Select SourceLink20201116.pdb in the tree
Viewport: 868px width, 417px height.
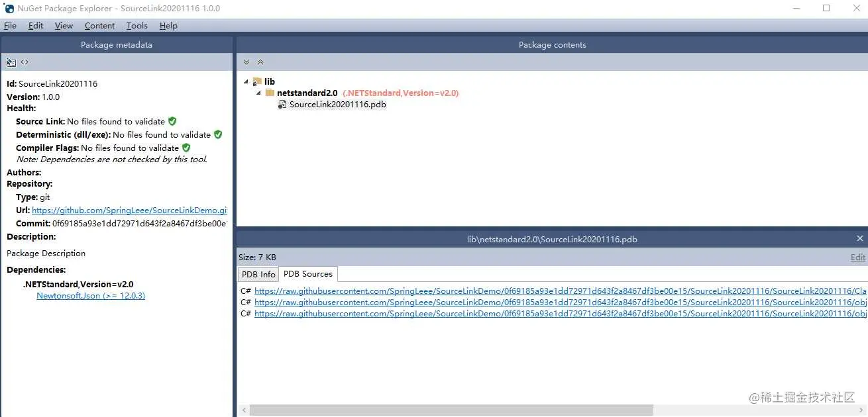[x=338, y=105]
